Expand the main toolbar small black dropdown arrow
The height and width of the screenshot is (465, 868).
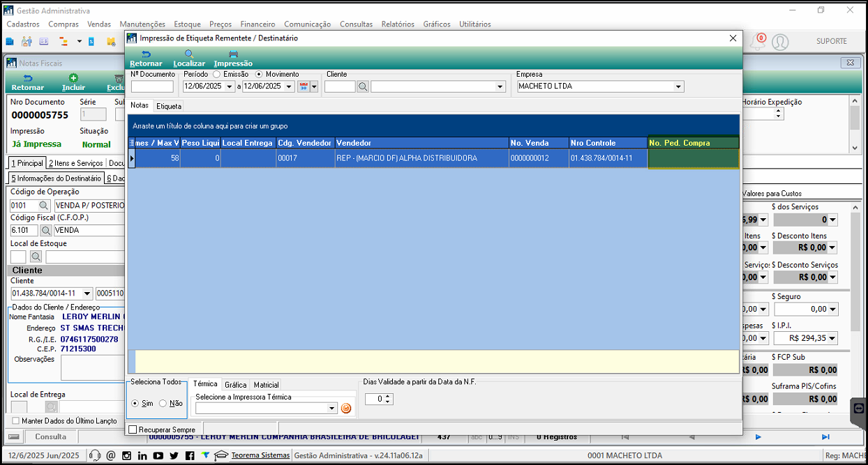[x=80, y=42]
